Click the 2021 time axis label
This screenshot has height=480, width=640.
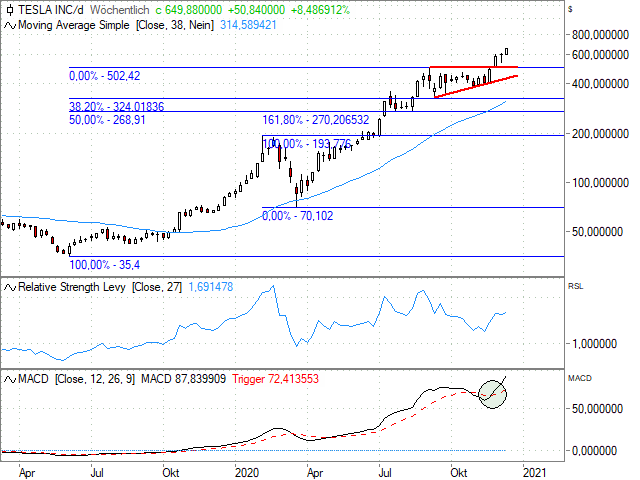click(535, 473)
